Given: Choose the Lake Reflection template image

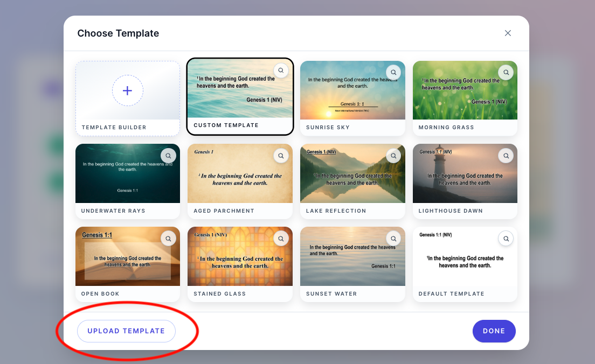Looking at the screenshot, I should click(352, 173).
